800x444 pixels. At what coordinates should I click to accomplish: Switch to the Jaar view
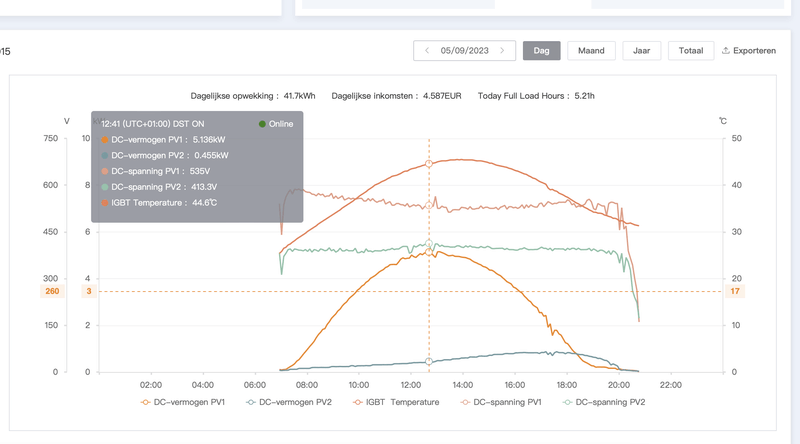pos(641,50)
